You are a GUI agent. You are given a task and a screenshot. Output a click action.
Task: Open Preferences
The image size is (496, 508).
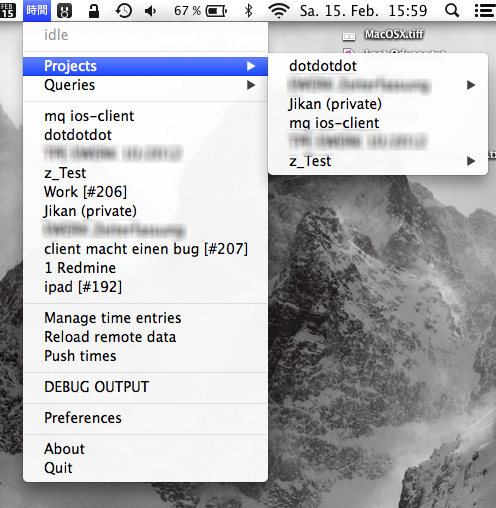point(145,418)
